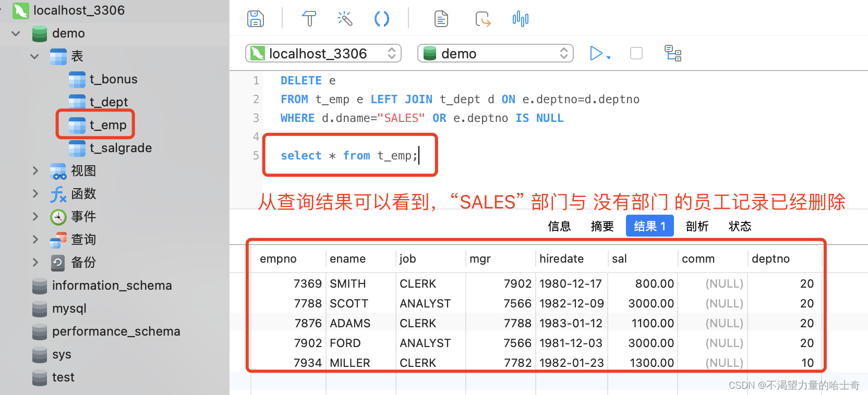
Task: Click hiredate cell 1980-12-17
Action: point(571,283)
